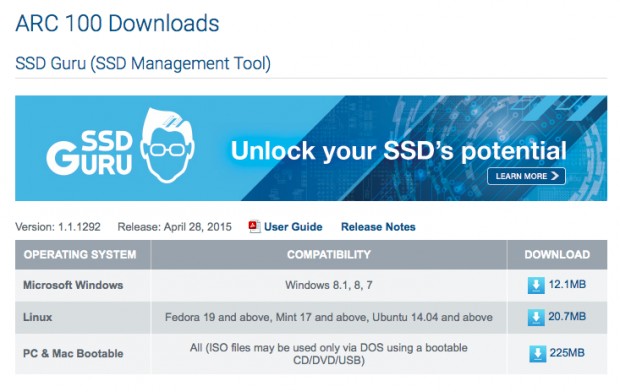The image size is (620, 392).
Task: Click the 'Windows 8.1, 8, 7' compatibility cell
Action: tap(329, 285)
